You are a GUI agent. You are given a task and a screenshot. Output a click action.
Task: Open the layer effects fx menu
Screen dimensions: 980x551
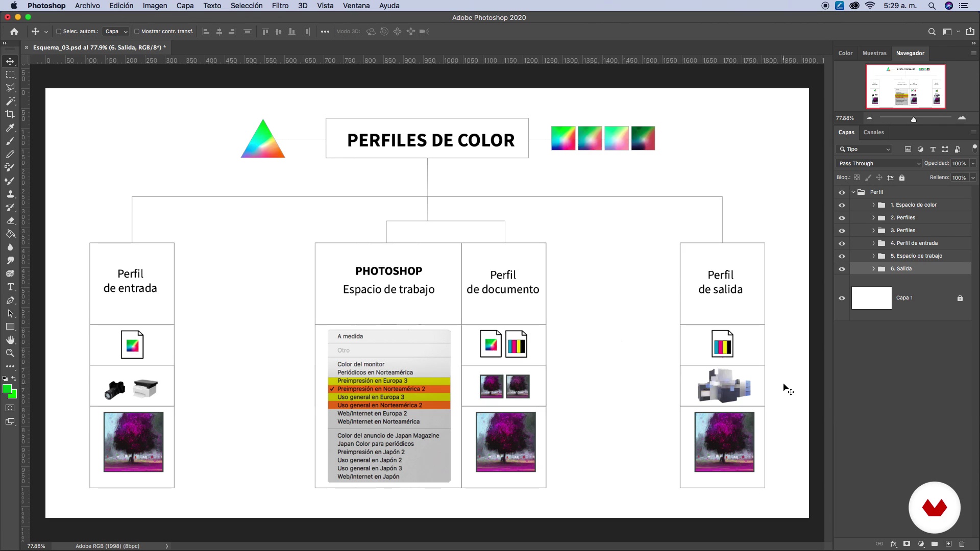click(x=893, y=544)
